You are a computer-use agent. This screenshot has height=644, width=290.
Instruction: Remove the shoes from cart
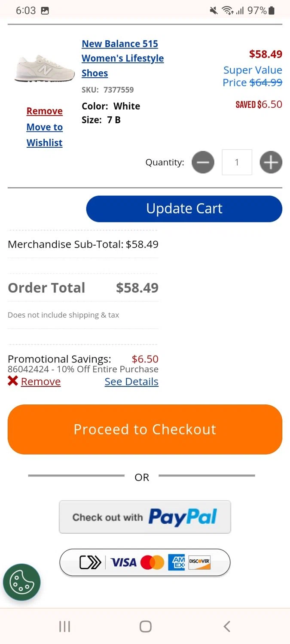coord(45,111)
